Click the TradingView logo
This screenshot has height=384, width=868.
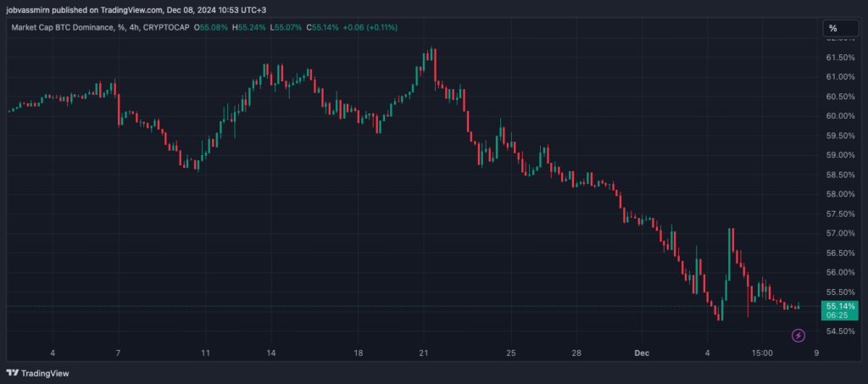(37, 374)
